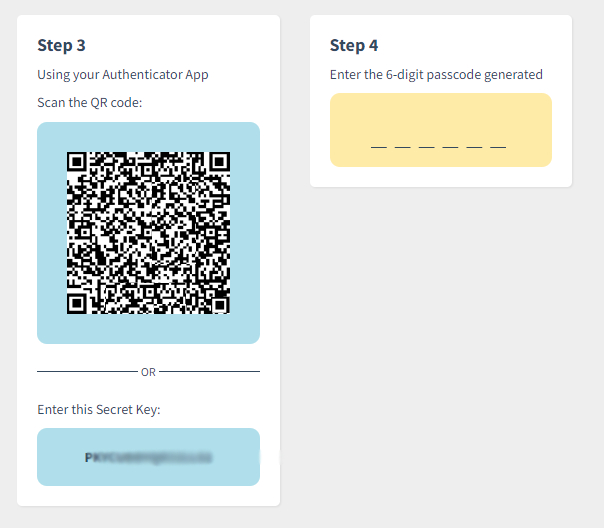Viewport: 604px width, 528px height.
Task: Click the top-right QR finder square
Action: [x=220, y=161]
